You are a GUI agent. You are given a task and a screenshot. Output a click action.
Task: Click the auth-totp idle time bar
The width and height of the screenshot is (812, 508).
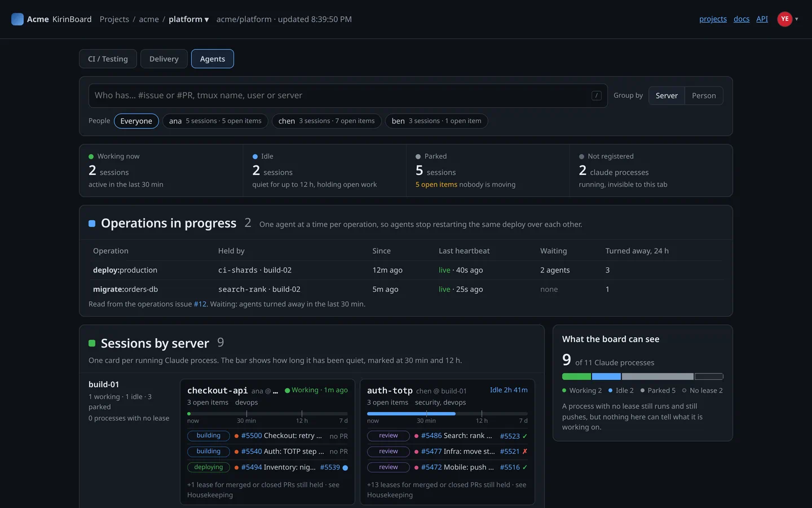coord(447,414)
